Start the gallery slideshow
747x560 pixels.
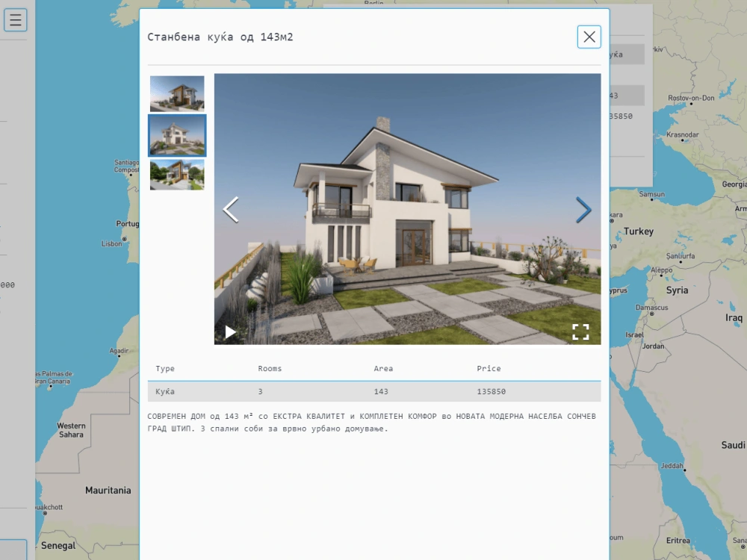coord(230,332)
